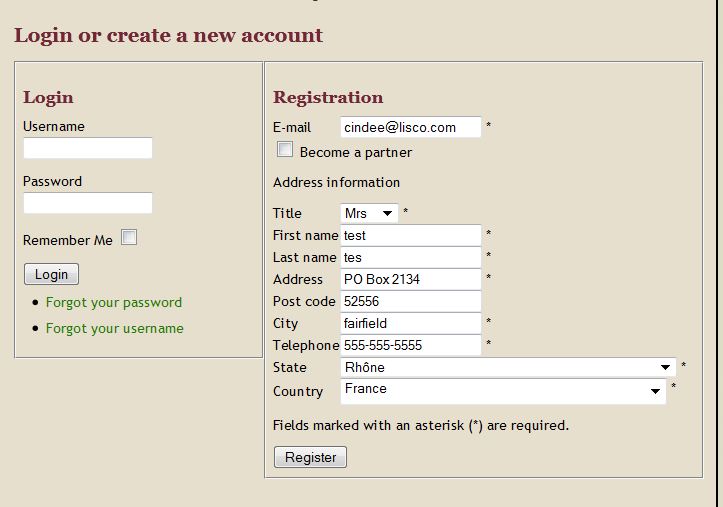This screenshot has height=507, width=723.
Task: Enable the Become a partner checkbox
Action: click(285, 149)
